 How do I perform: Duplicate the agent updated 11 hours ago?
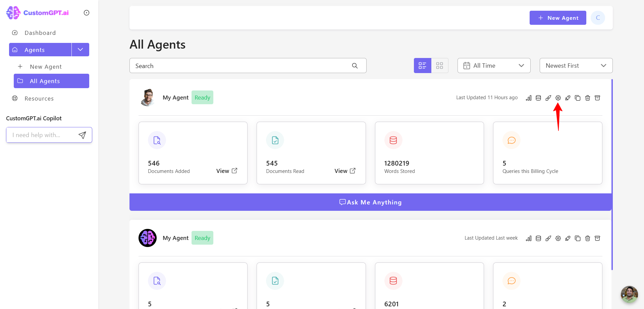click(x=578, y=98)
